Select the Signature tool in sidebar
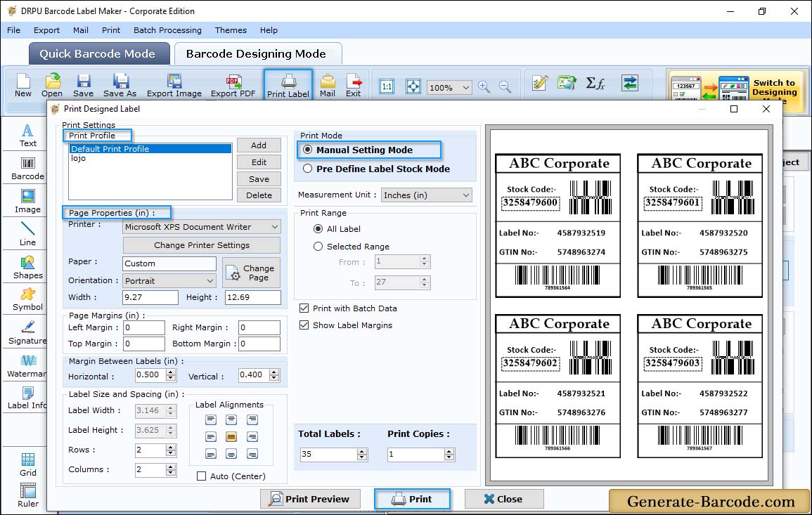This screenshot has height=515, width=812. point(28,333)
